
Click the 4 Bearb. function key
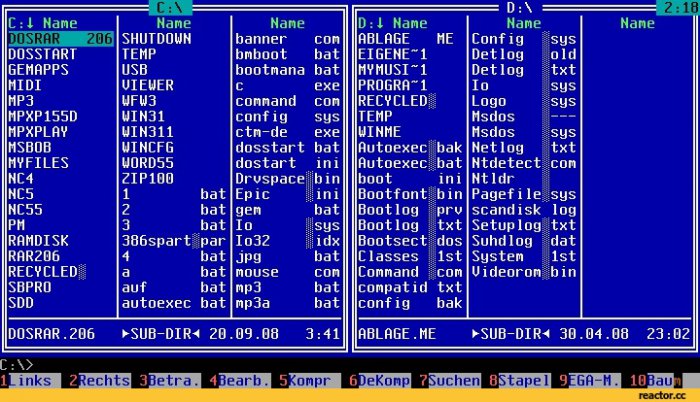(x=239, y=381)
